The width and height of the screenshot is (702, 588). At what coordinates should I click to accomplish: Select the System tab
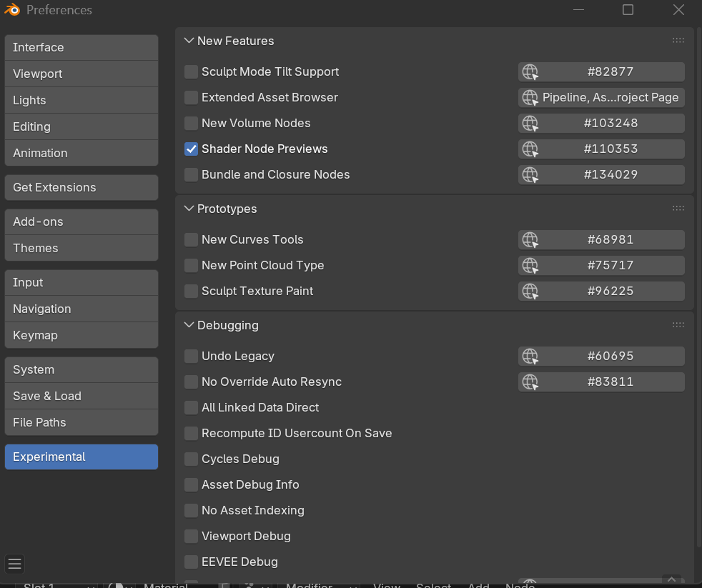tap(81, 370)
